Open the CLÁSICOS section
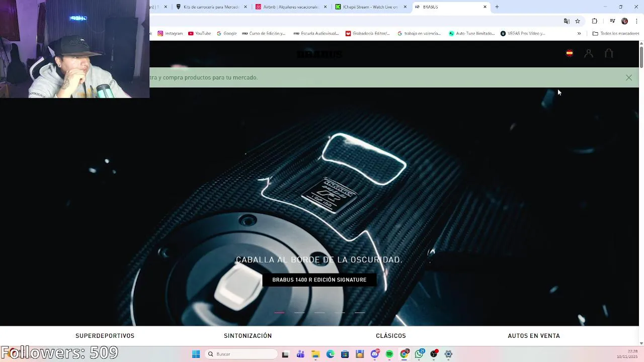This screenshot has width=644, height=362. click(x=391, y=336)
